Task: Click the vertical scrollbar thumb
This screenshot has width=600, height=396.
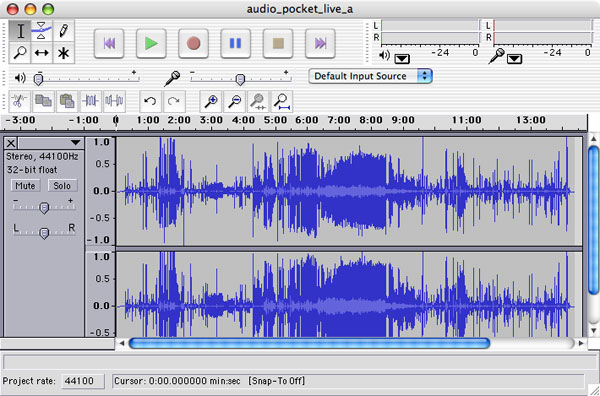Action: [593, 220]
